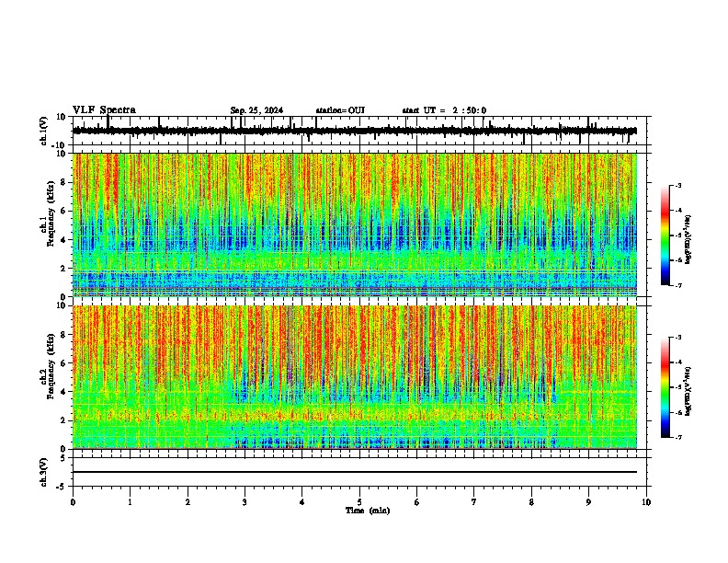Click inside the ch.1 spectrogram panel
The height and width of the screenshot is (563, 728).
pyautogui.click(x=354, y=224)
